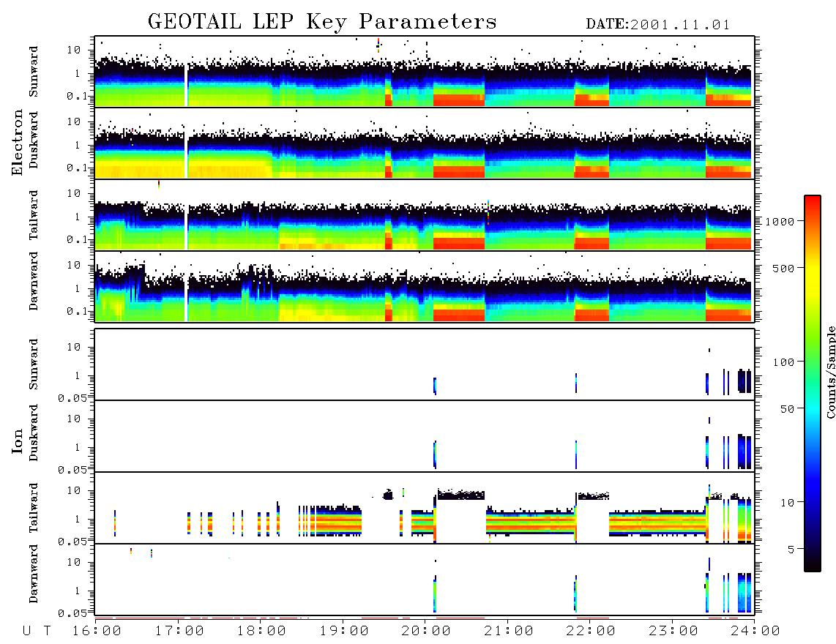Screen dimensions: 836x644
Task: Click the title "GEOTAIL LEP Key Parameters"
Action: [322, 22]
